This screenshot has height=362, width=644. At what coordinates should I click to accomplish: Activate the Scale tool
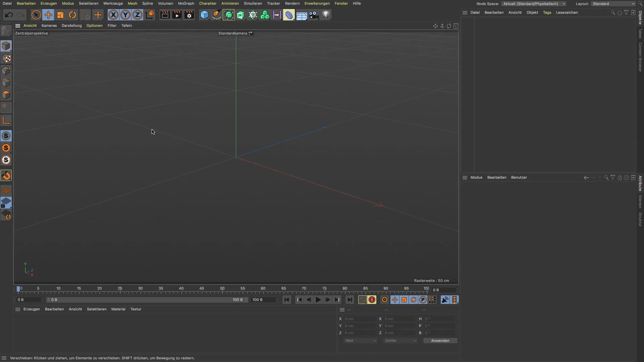point(60,15)
